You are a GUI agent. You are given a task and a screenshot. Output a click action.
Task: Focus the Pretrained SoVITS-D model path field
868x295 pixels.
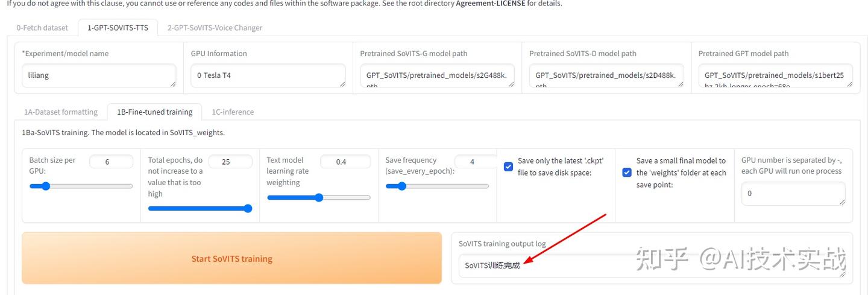[606, 76]
